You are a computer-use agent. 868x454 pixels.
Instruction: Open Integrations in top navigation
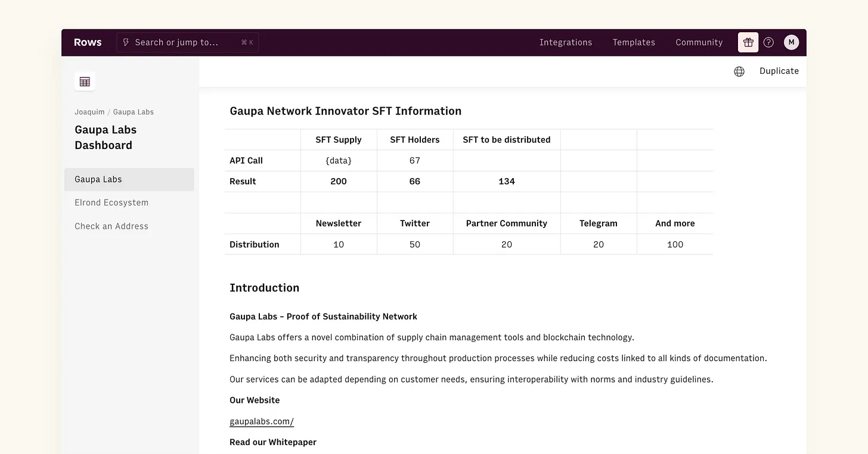click(566, 42)
